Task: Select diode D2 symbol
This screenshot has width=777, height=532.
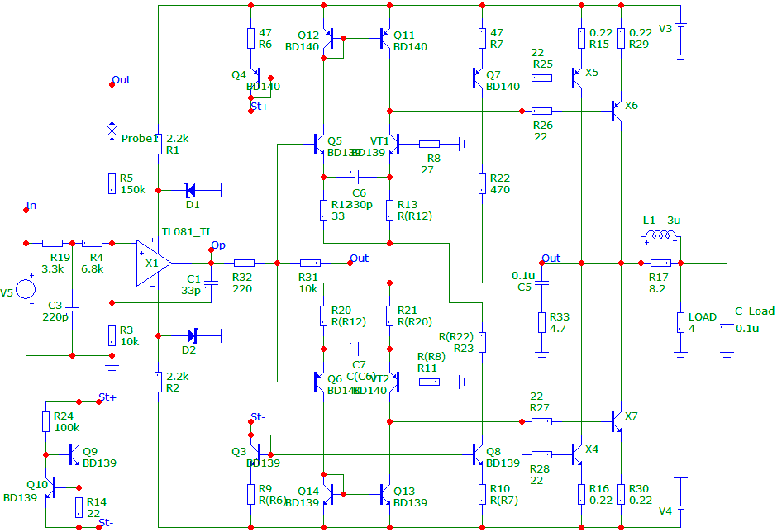Action: tap(193, 336)
